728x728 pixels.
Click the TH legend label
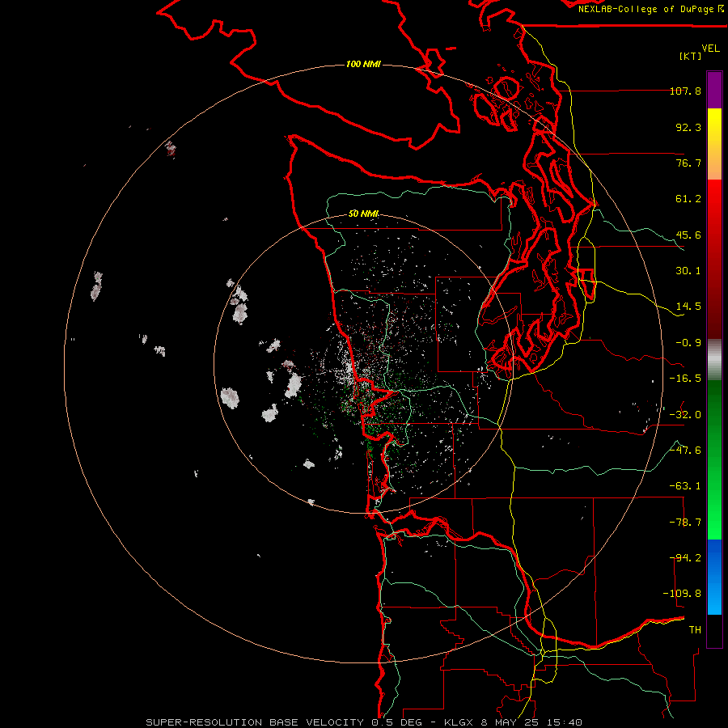pos(695,630)
